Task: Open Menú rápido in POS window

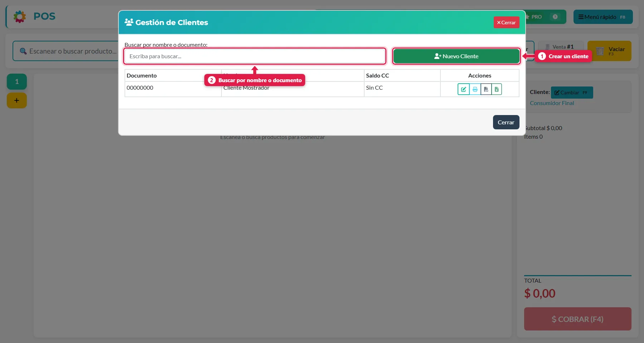Action: (603, 17)
